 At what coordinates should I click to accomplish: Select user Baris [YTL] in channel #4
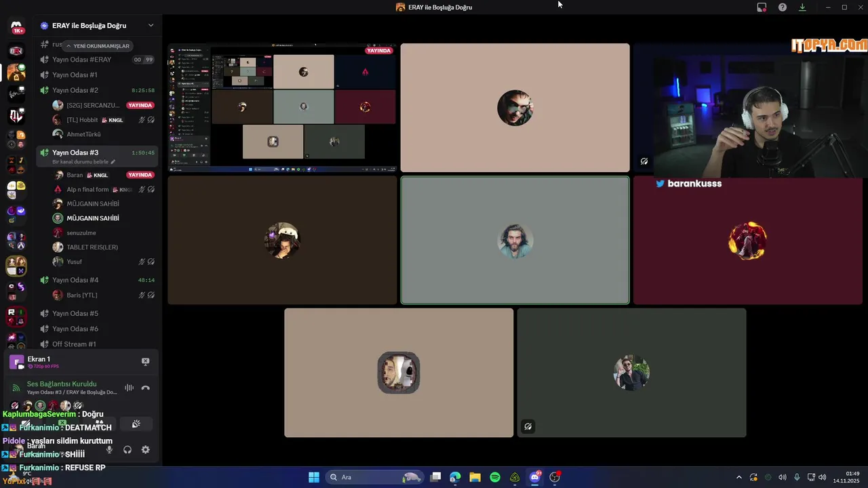(103, 295)
